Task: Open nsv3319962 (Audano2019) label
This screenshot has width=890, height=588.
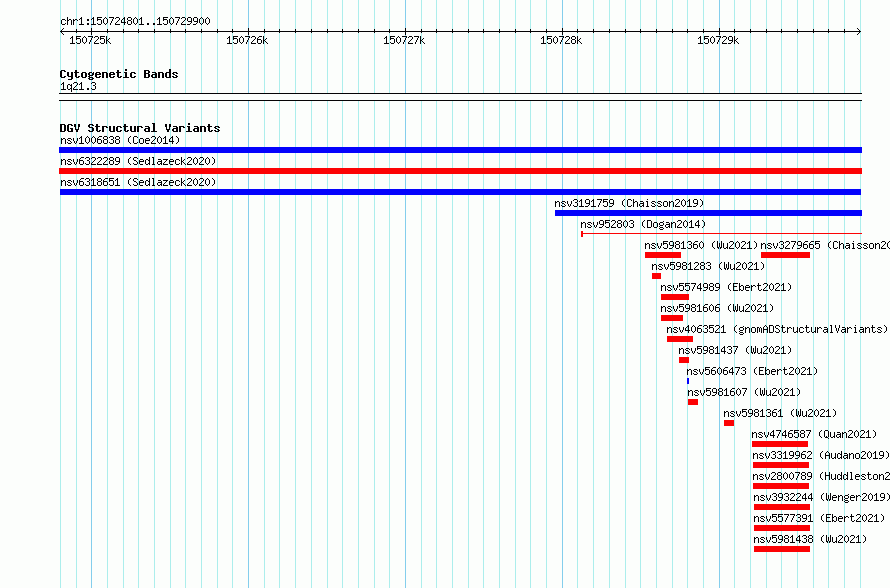Action: click(x=821, y=455)
